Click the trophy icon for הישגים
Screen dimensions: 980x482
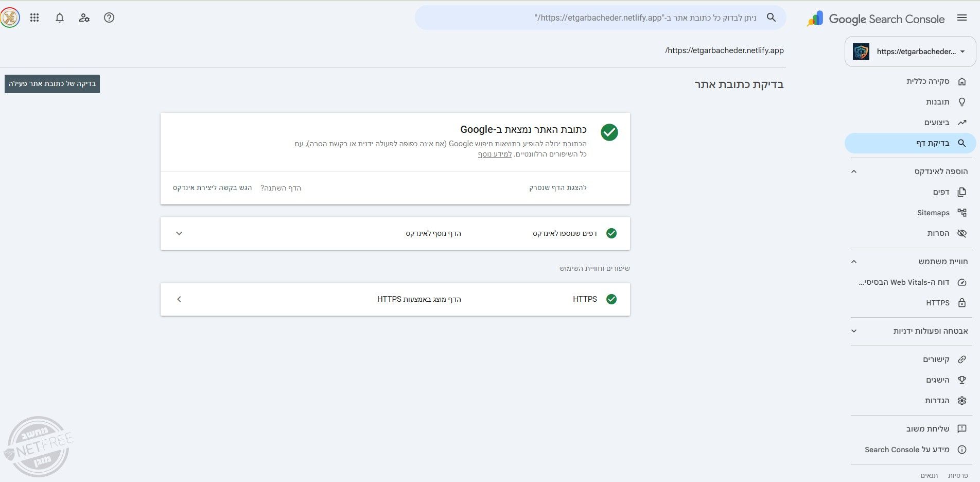[x=961, y=380]
